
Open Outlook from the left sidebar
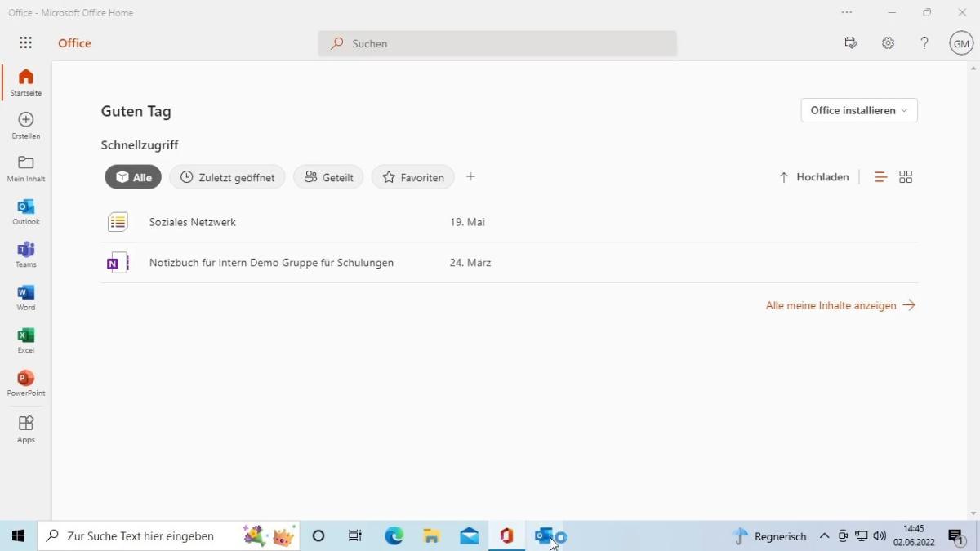tap(26, 211)
